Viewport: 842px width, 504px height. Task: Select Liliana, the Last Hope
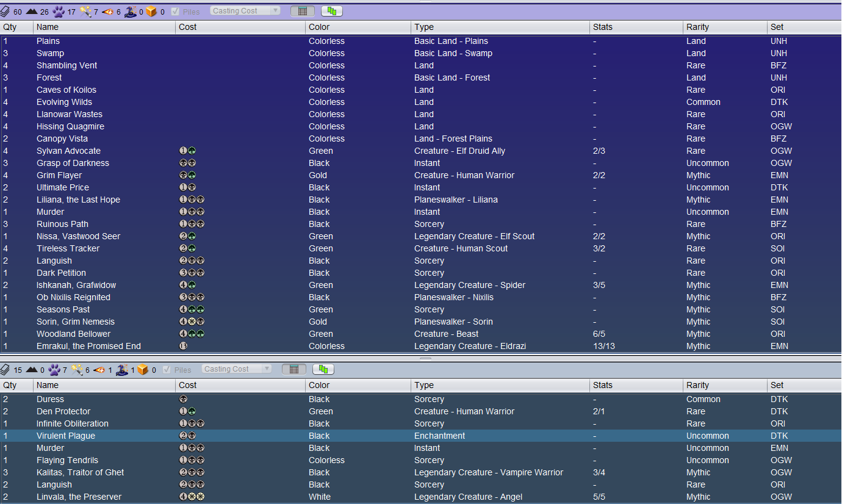420,200
